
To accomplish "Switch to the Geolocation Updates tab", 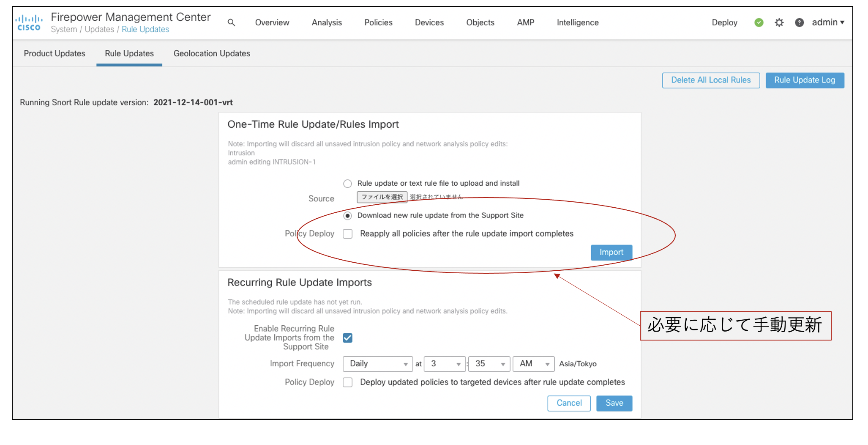I will [x=212, y=54].
